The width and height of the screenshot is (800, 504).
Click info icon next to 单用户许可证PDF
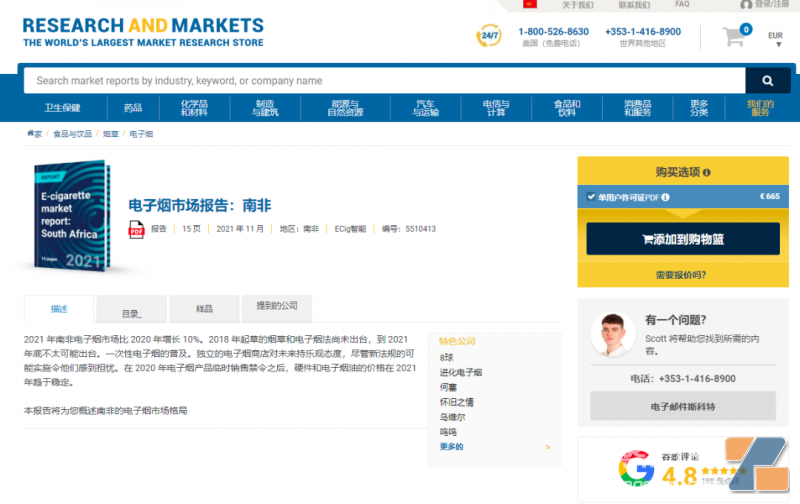tap(665, 197)
